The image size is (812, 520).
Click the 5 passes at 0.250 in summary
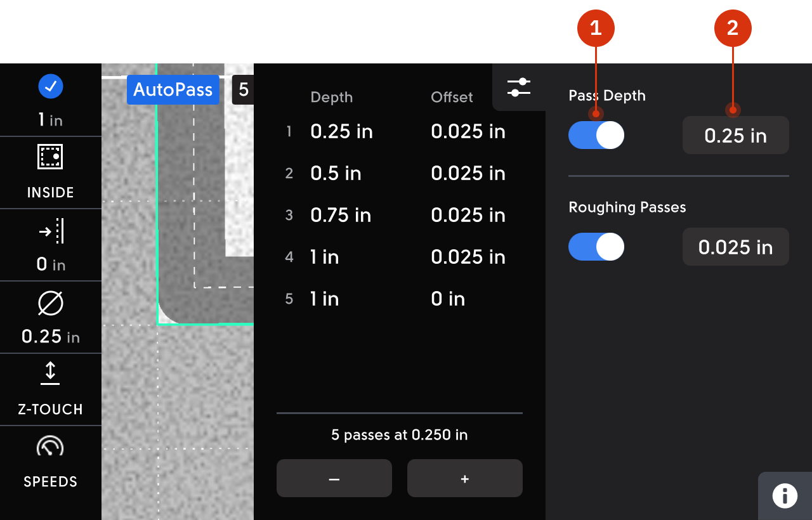coord(399,435)
